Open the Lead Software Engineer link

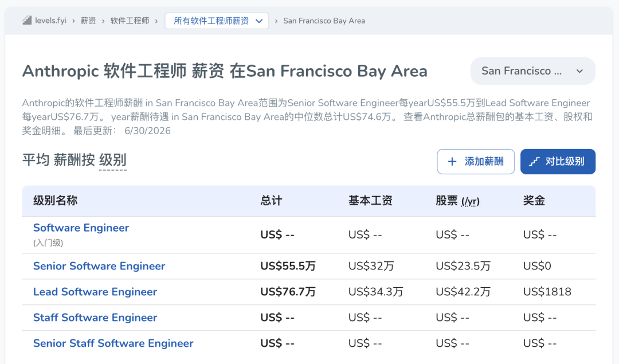95,292
